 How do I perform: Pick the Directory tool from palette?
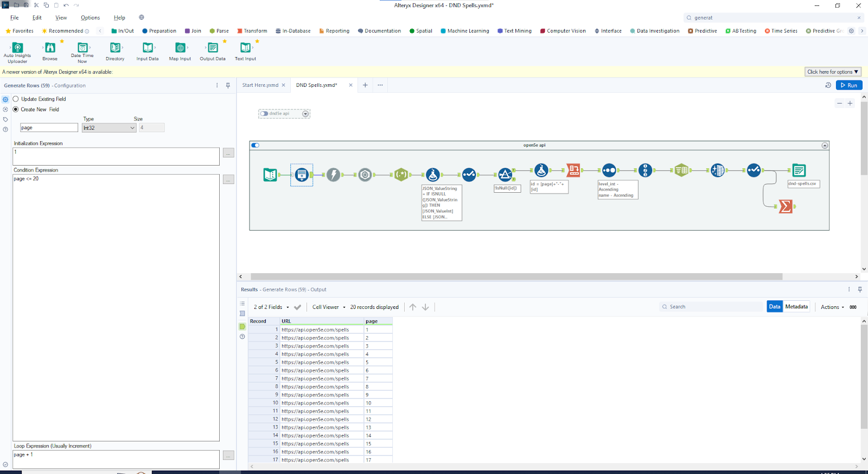pyautogui.click(x=115, y=50)
